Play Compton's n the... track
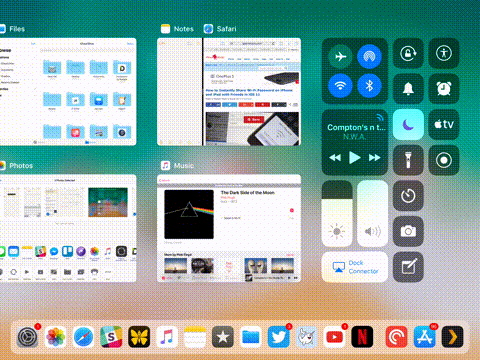 355,157
